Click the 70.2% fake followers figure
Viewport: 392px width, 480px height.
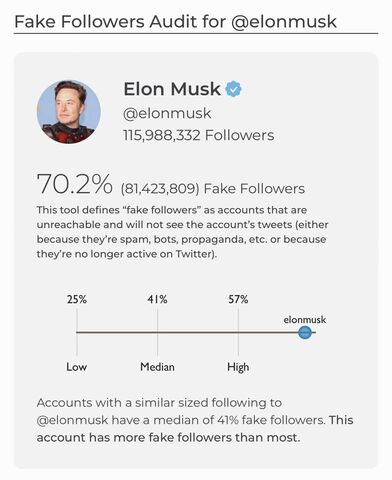tap(74, 184)
